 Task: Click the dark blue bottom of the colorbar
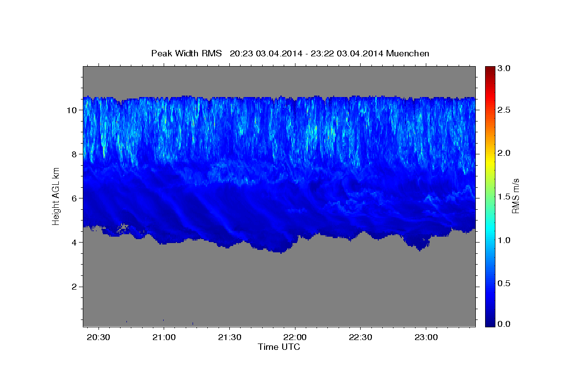tap(489, 322)
